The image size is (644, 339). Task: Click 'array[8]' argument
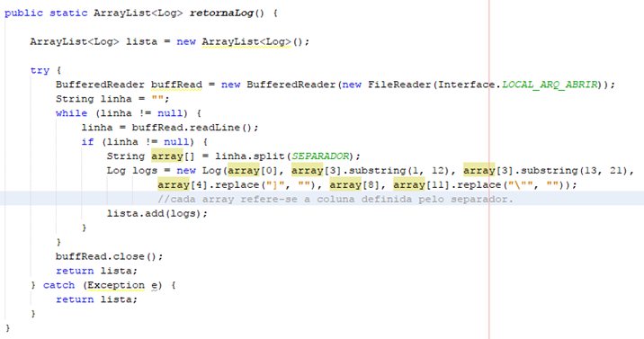pyautogui.click(x=355, y=185)
